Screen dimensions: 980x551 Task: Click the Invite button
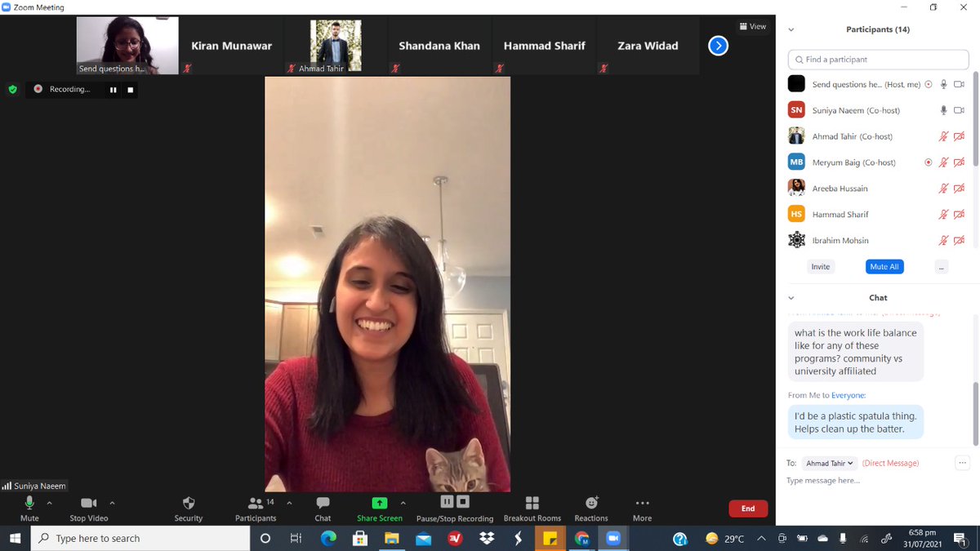coord(821,267)
